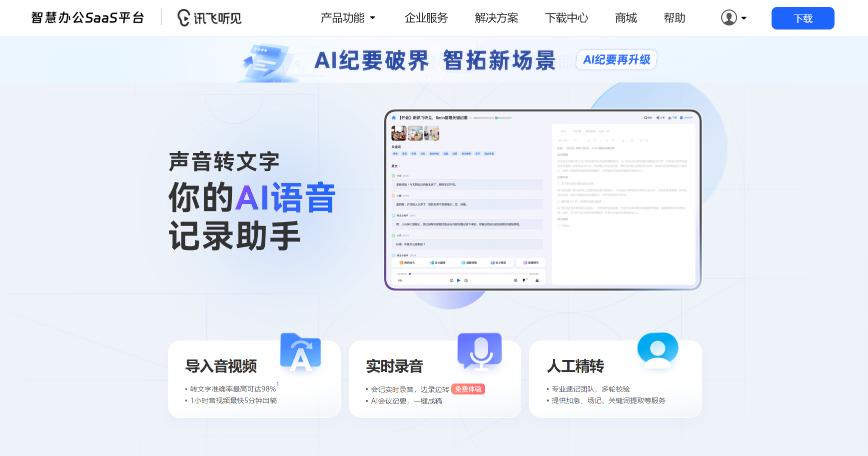Image resolution: width=868 pixels, height=456 pixels.
Task: Open the 帮助 navigation item
Action: (x=674, y=18)
